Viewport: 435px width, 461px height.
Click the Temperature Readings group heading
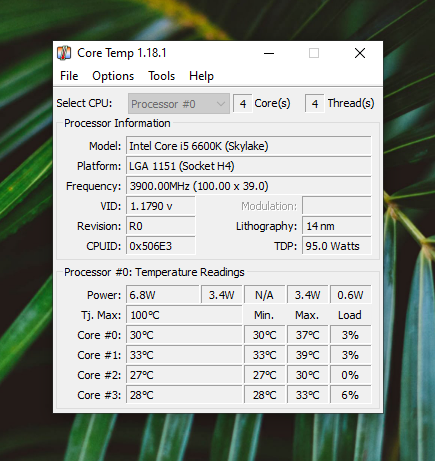pyautogui.click(x=154, y=272)
